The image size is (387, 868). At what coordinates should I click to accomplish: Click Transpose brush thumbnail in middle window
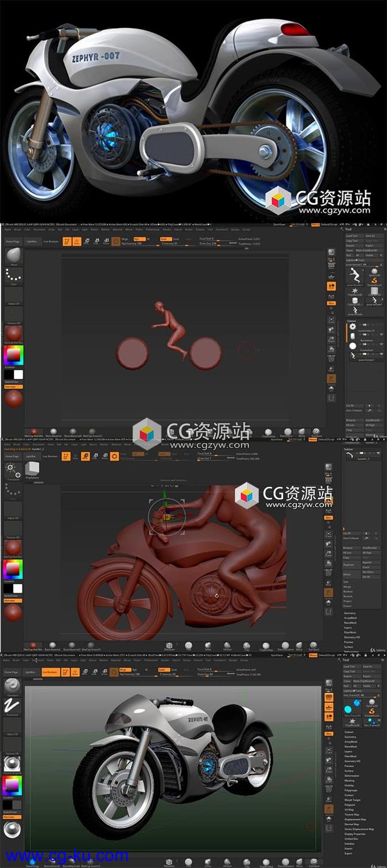pos(13,471)
